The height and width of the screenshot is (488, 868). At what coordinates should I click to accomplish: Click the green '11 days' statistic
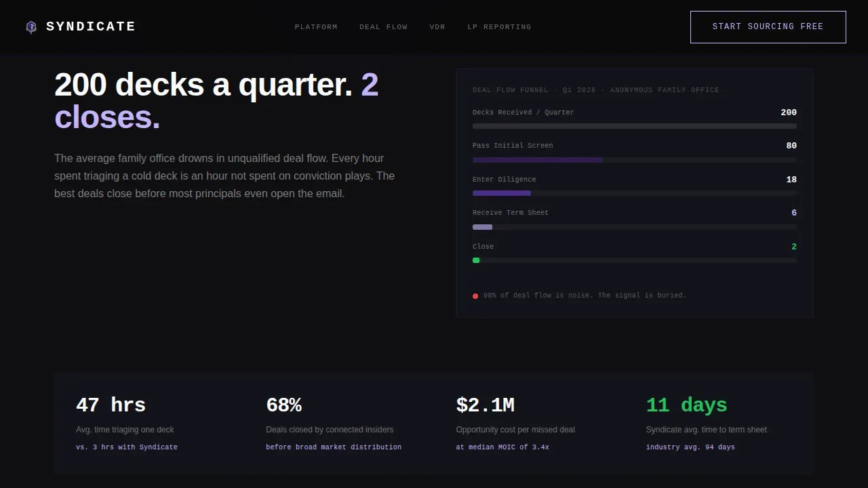686,405
